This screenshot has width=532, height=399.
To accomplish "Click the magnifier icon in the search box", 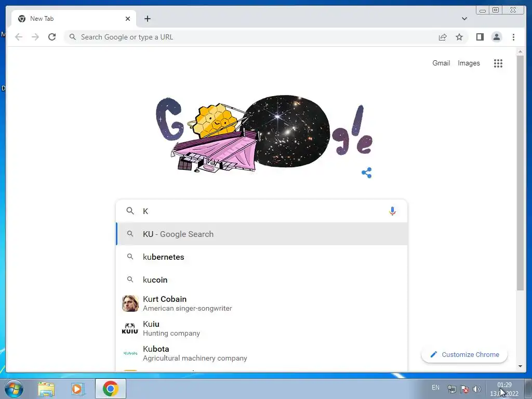I will pyautogui.click(x=130, y=211).
